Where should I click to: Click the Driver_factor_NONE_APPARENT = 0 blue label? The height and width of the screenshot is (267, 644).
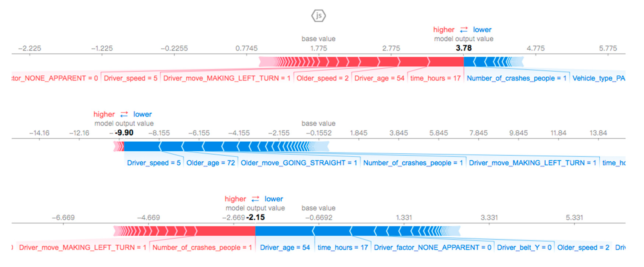point(432,247)
